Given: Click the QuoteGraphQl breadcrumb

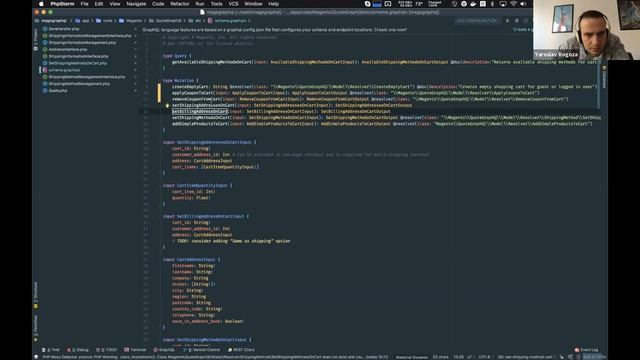Looking at the screenshot, I should coord(165,20).
